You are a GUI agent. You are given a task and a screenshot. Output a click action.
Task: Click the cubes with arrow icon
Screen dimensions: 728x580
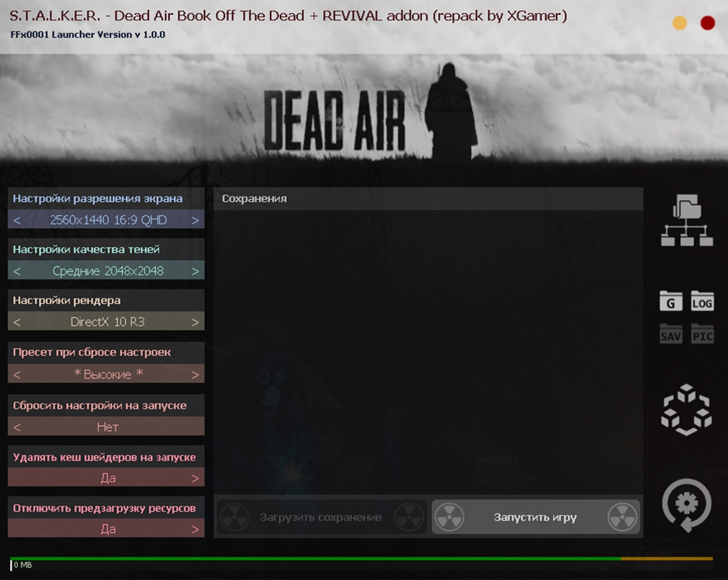pos(686,410)
